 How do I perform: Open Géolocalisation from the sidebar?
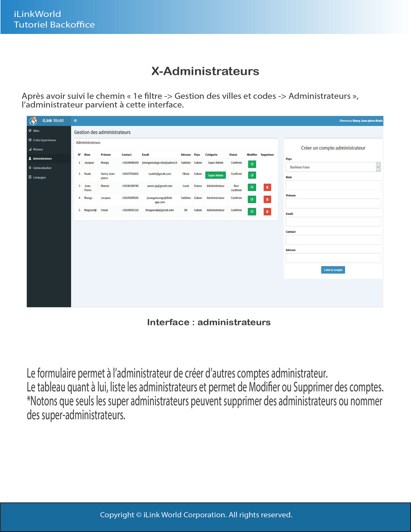click(x=42, y=168)
